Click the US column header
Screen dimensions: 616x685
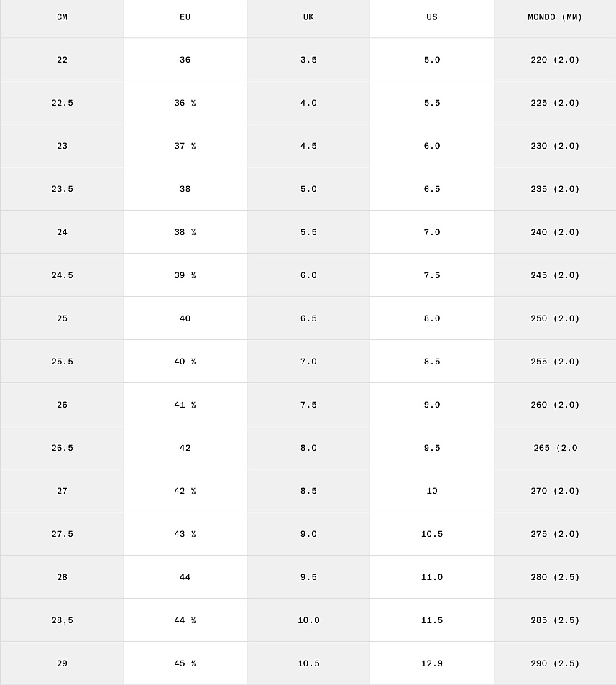coord(432,17)
